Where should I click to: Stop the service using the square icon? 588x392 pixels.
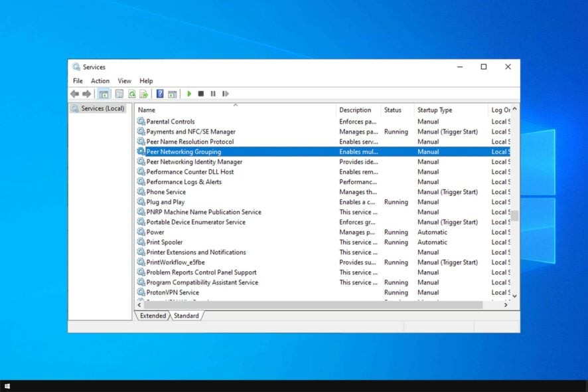(x=201, y=94)
